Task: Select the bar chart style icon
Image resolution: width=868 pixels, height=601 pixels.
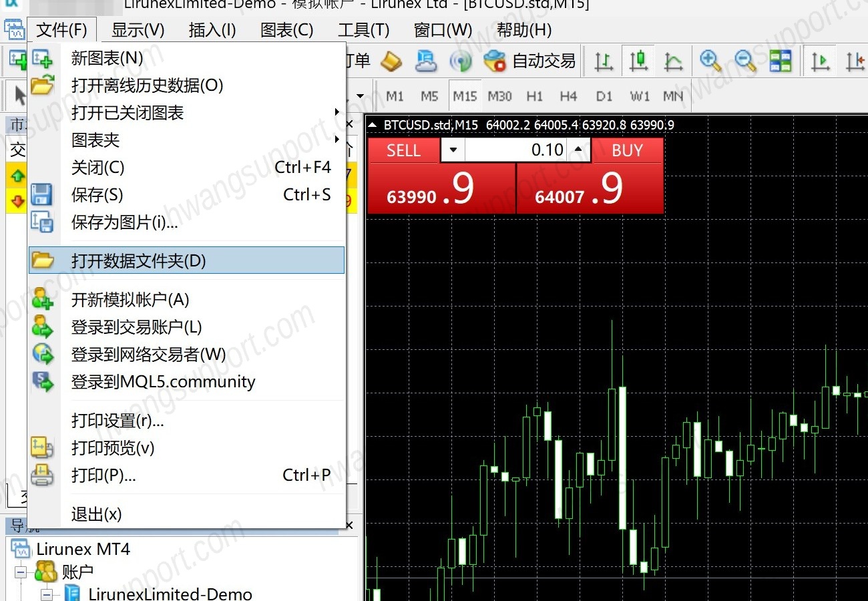Action: click(604, 61)
